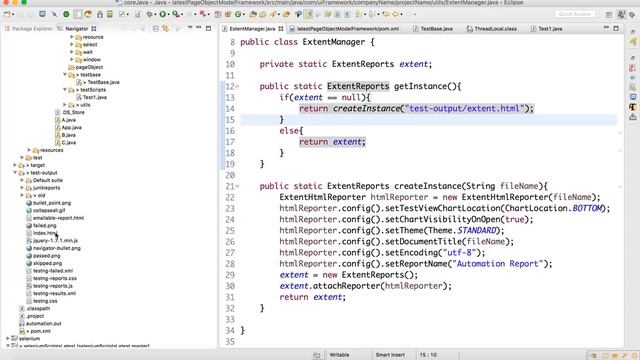Expand the junitreports folder
The image size is (640, 360).
[22, 188]
